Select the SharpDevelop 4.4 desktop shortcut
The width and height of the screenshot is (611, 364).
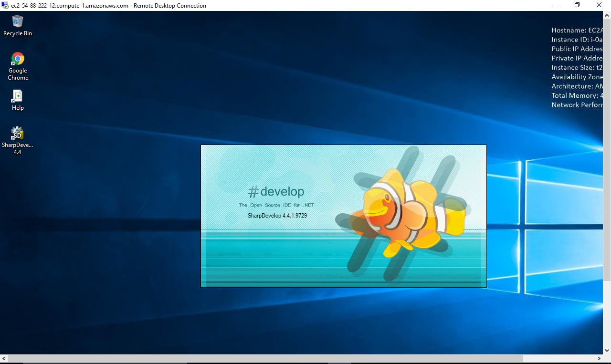click(x=18, y=134)
